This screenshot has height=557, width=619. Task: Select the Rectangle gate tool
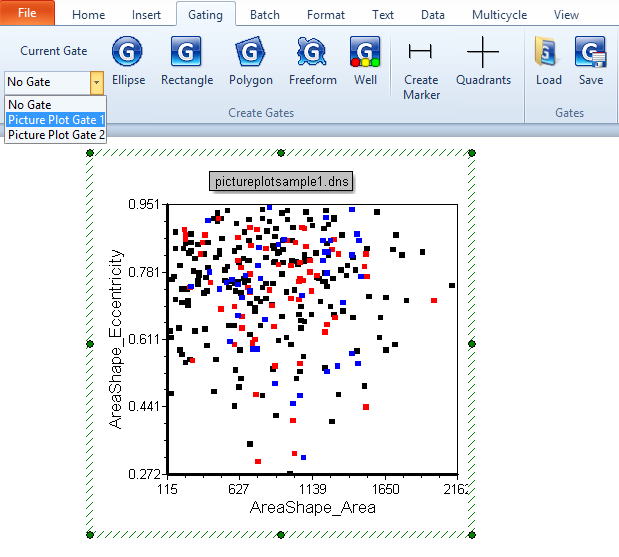pyautogui.click(x=187, y=62)
